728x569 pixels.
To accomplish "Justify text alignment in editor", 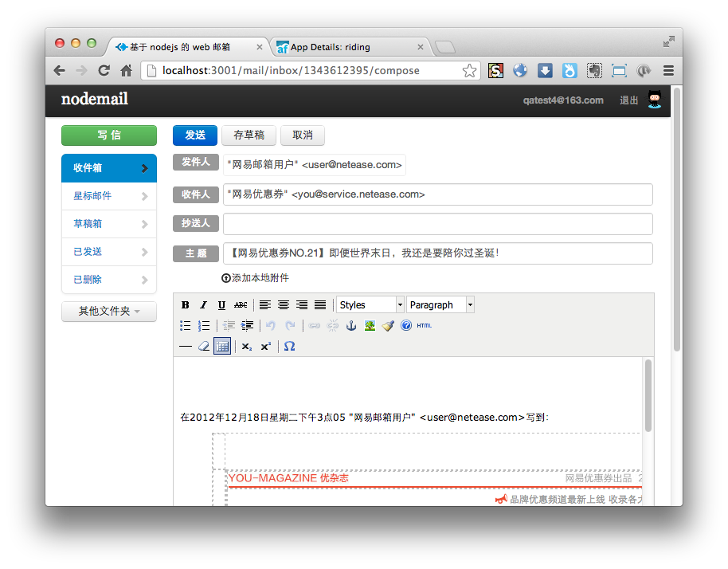I will (320, 305).
